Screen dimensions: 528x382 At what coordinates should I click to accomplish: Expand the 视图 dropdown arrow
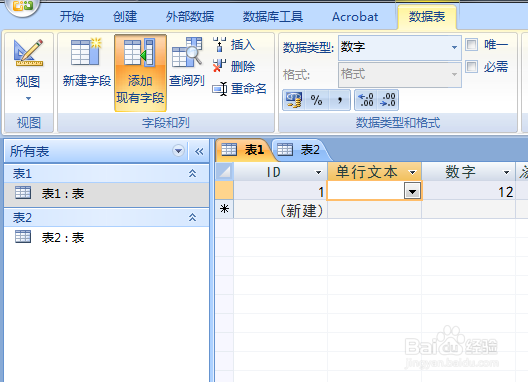coord(28,99)
